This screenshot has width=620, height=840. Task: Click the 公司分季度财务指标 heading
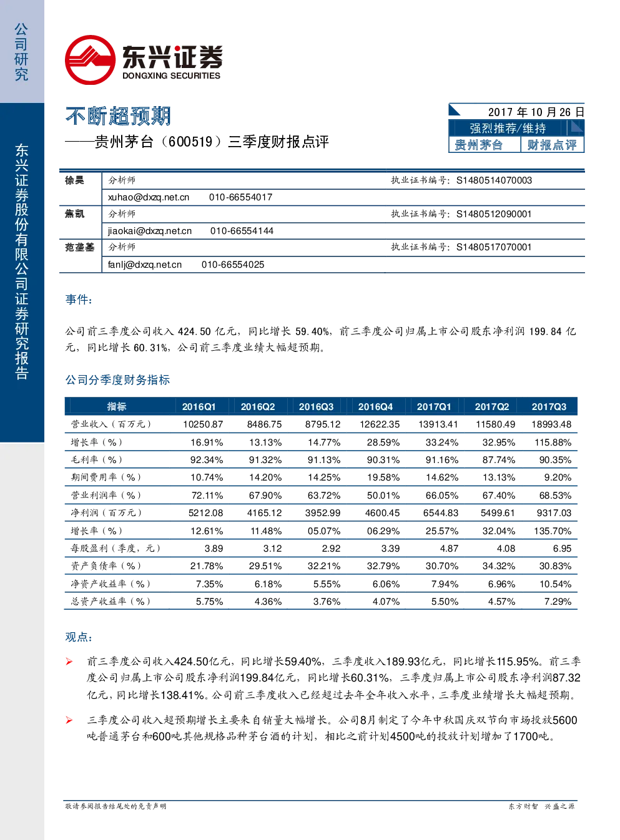117,380
